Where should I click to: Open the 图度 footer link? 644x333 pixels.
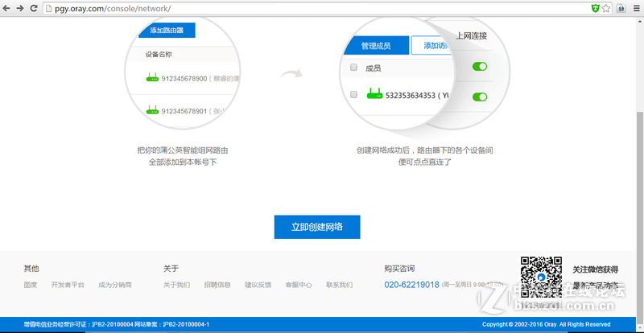pyautogui.click(x=31, y=285)
